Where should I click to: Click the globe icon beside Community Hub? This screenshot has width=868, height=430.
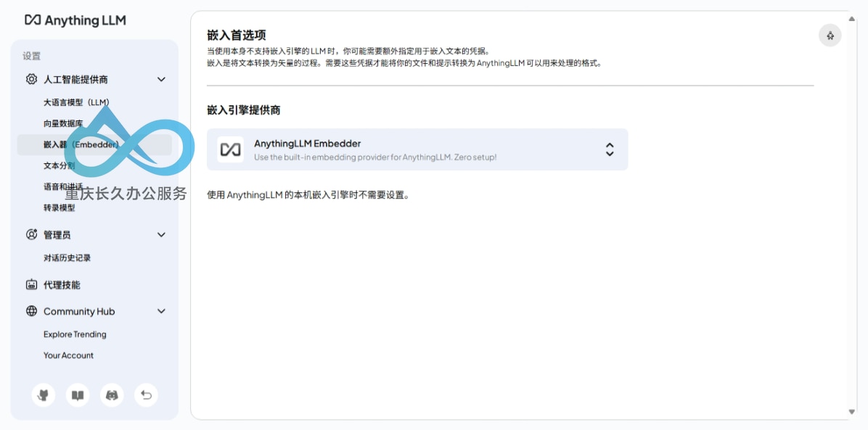click(x=31, y=311)
